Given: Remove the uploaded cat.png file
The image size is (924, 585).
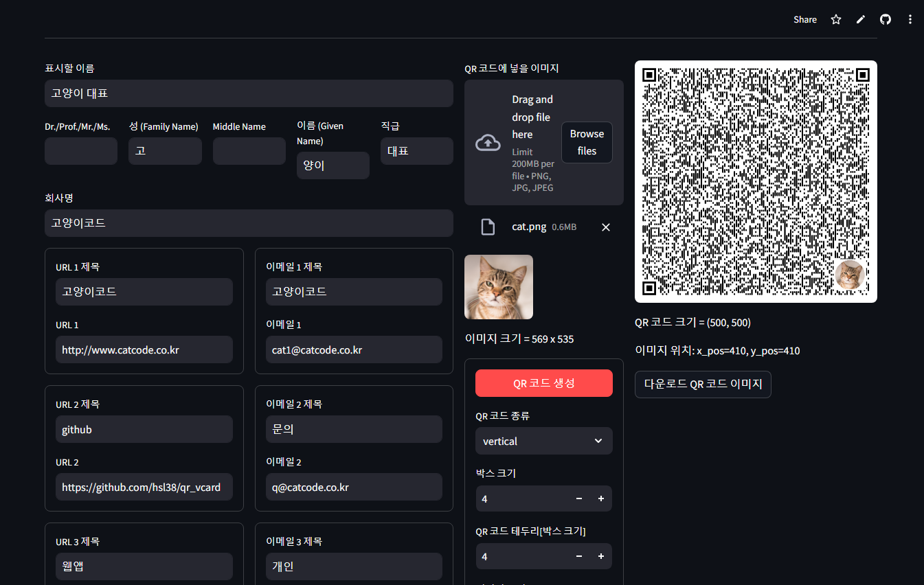Looking at the screenshot, I should 606,227.
